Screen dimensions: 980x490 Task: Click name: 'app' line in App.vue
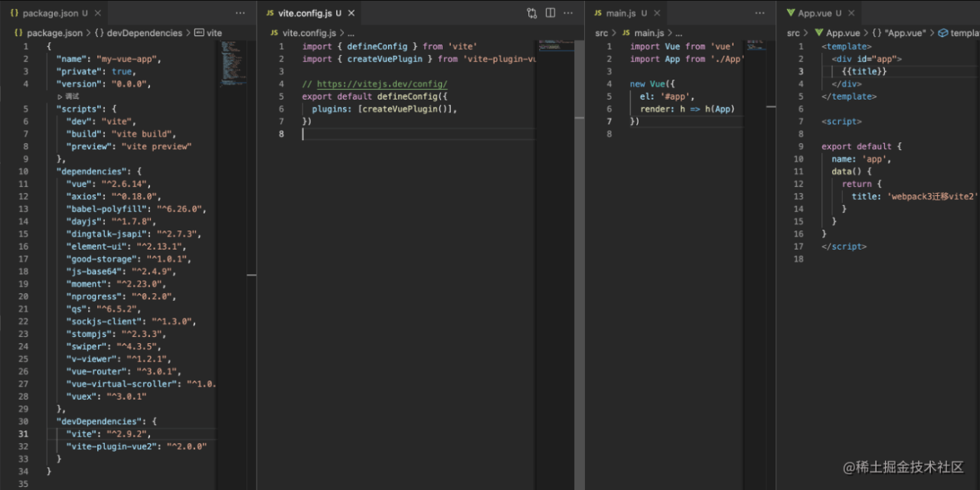pyautogui.click(x=861, y=158)
